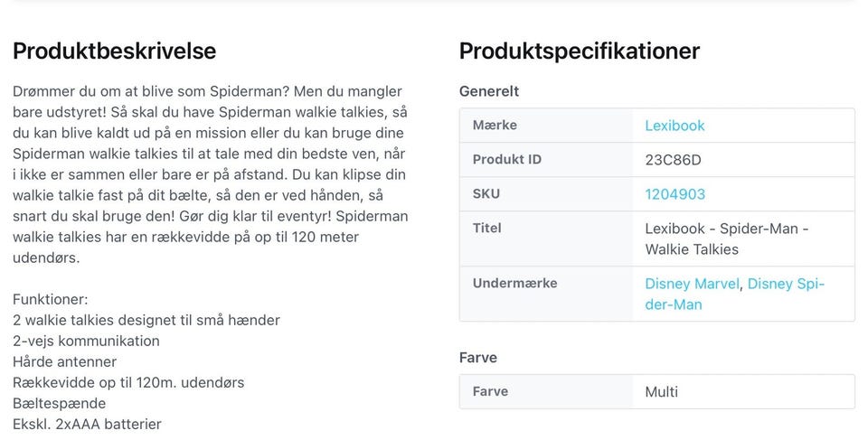Screen dimensions: 868x440
Task: Click the Multi color value cell
Action: [x=661, y=392]
